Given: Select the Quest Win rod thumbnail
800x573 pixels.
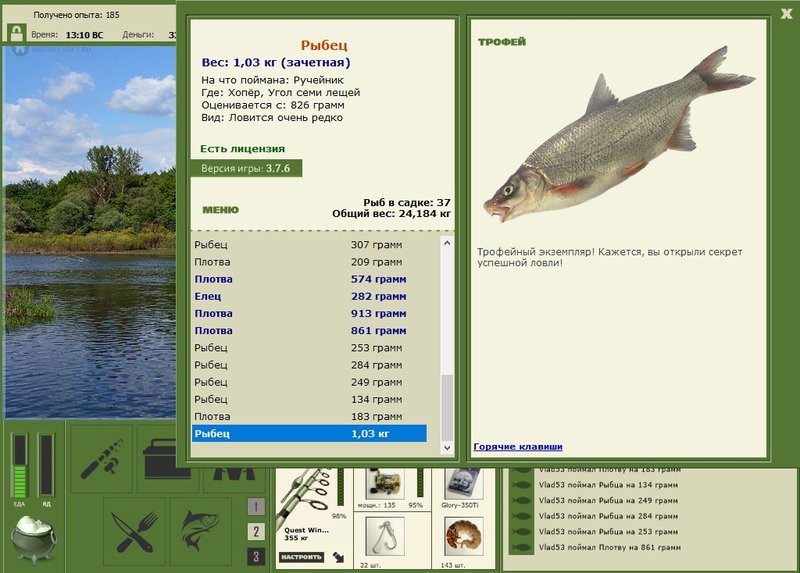Looking at the screenshot, I should click(305, 497).
